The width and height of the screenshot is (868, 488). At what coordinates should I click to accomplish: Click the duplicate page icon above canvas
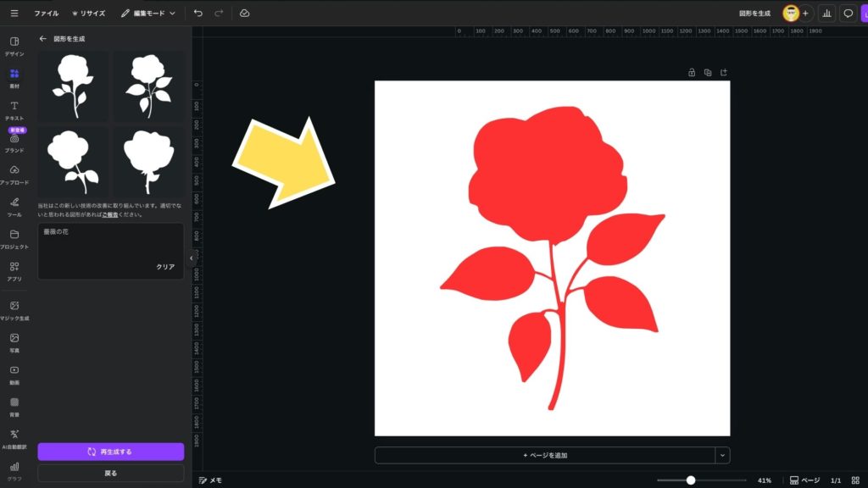[x=708, y=72]
